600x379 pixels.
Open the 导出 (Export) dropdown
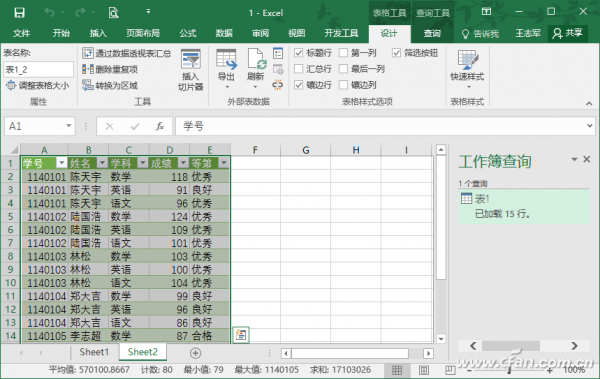click(226, 70)
